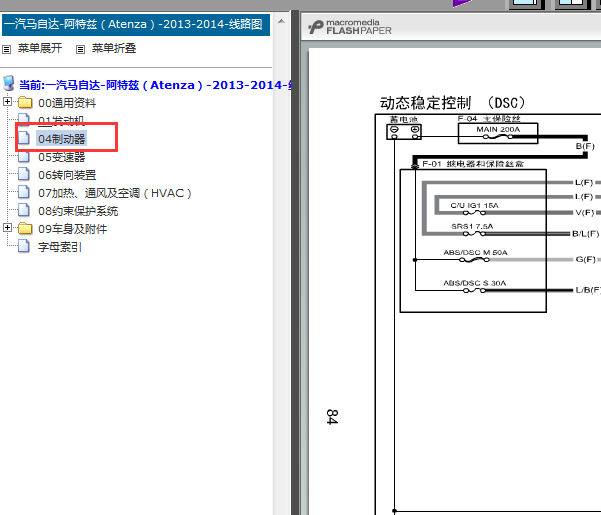Open the 字母索引 document
The height and width of the screenshot is (515, 601).
click(59, 247)
